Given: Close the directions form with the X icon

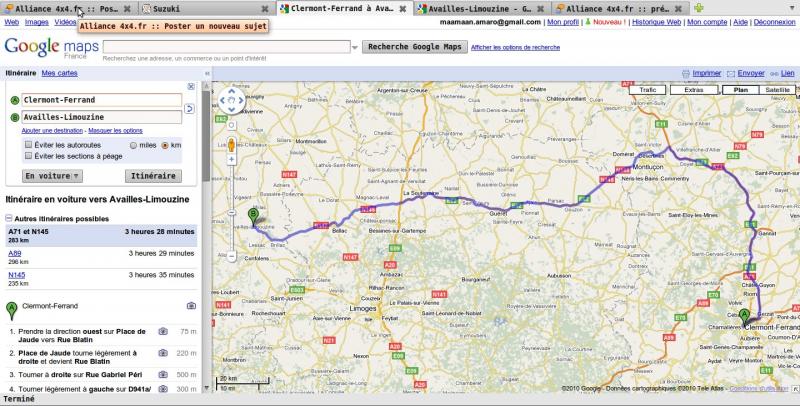Looking at the screenshot, I should pos(191,87).
